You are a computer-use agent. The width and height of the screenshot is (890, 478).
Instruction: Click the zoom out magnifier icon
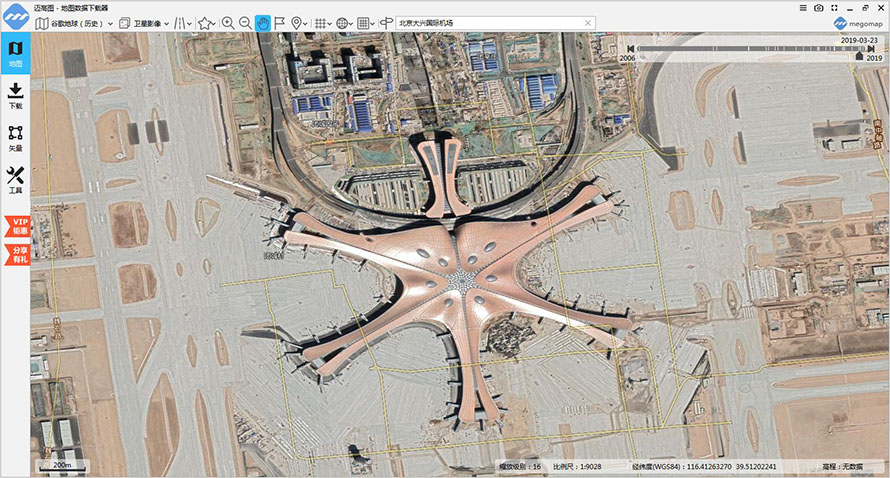[x=245, y=23]
